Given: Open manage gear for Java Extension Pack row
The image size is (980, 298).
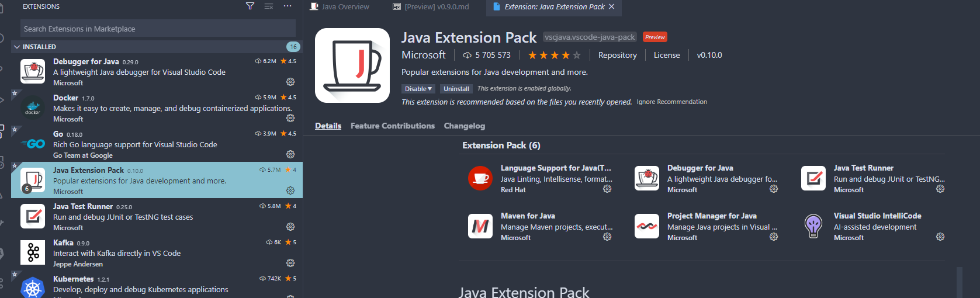Looking at the screenshot, I should coord(290,190).
